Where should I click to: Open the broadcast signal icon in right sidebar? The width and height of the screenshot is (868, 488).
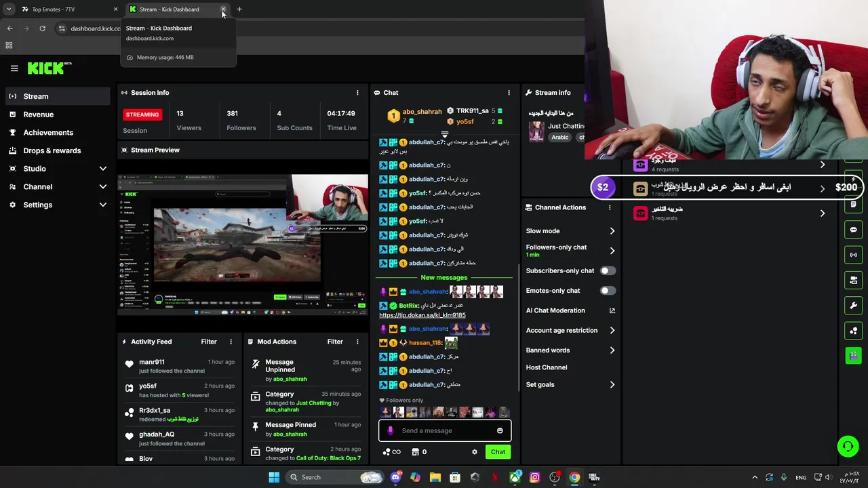(x=853, y=255)
